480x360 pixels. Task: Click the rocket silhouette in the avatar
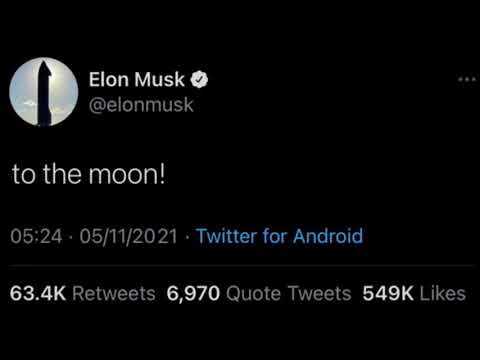click(x=45, y=93)
